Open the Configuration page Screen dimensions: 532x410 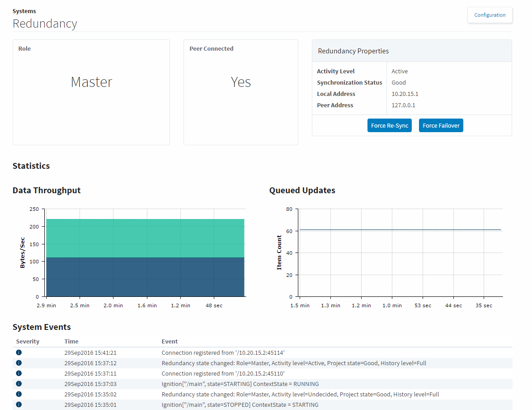click(x=490, y=15)
